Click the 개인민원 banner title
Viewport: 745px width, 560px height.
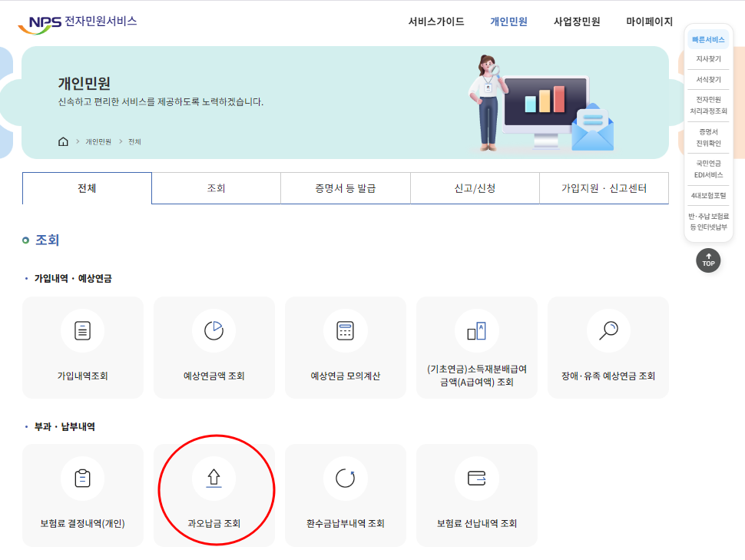pyautogui.click(x=84, y=83)
